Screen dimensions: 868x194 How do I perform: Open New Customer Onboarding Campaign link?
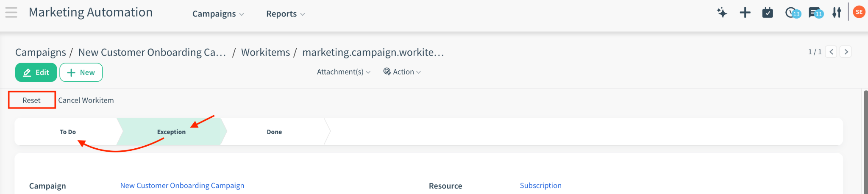182,186
